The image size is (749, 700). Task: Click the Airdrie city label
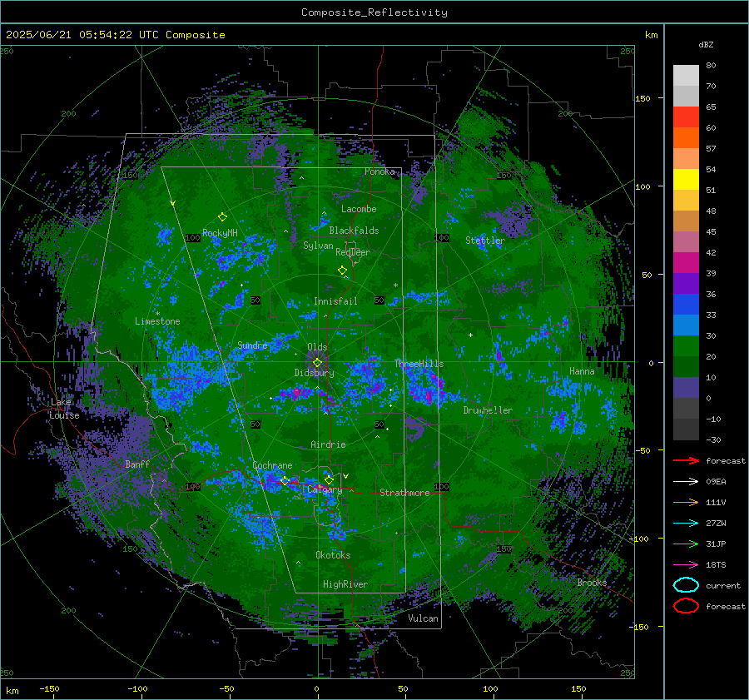pyautogui.click(x=328, y=444)
